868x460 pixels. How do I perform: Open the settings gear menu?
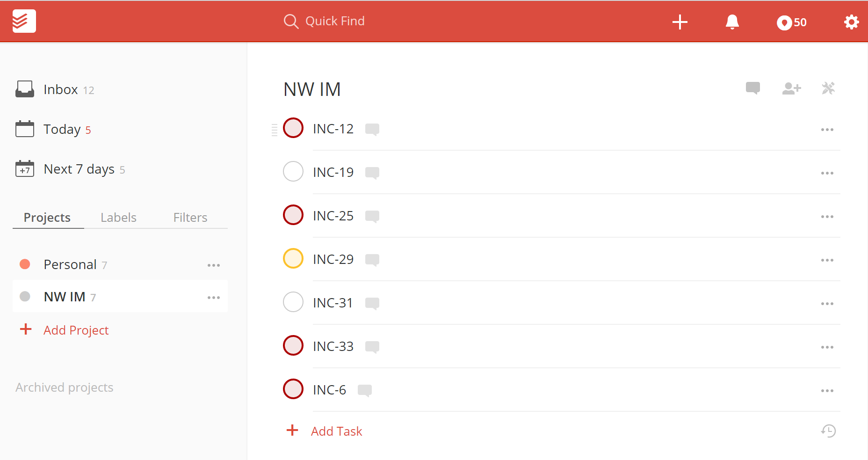(851, 22)
